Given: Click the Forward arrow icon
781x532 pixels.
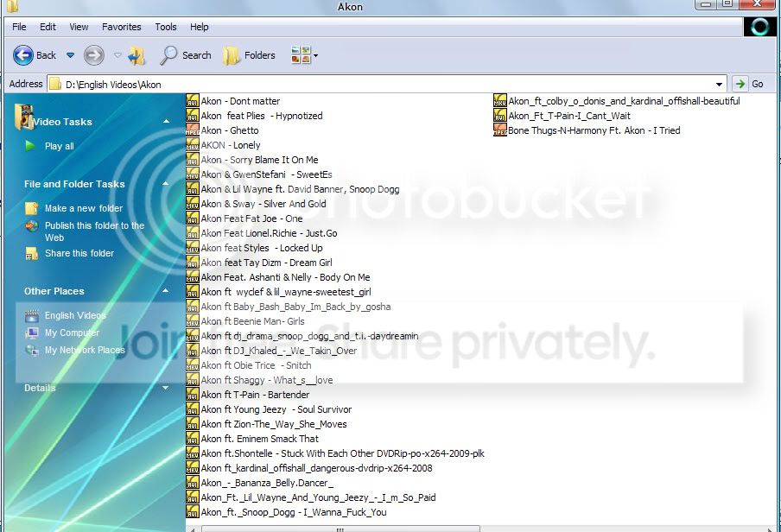Looking at the screenshot, I should pos(93,55).
